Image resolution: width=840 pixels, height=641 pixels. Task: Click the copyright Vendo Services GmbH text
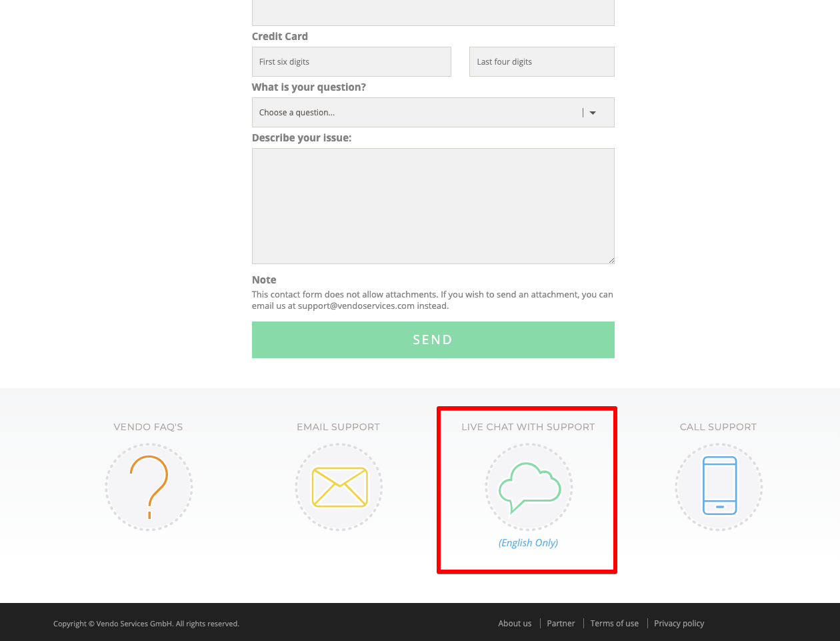pyautogui.click(x=146, y=624)
